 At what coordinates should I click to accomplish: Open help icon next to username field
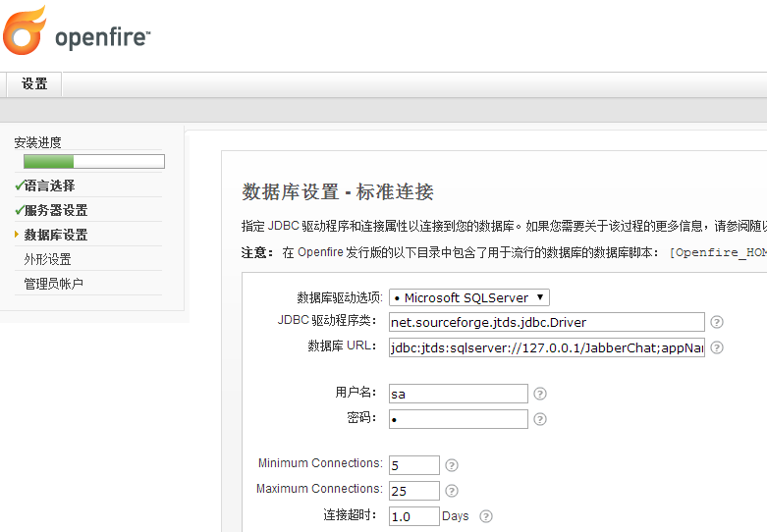click(x=540, y=394)
